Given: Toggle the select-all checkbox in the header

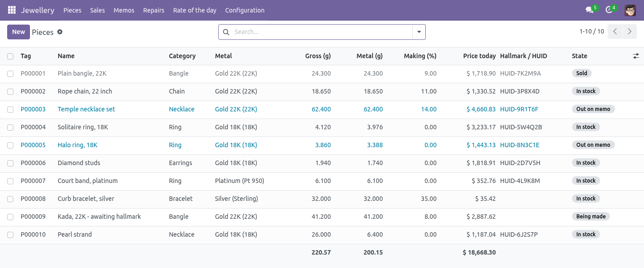Looking at the screenshot, I should [x=10, y=56].
